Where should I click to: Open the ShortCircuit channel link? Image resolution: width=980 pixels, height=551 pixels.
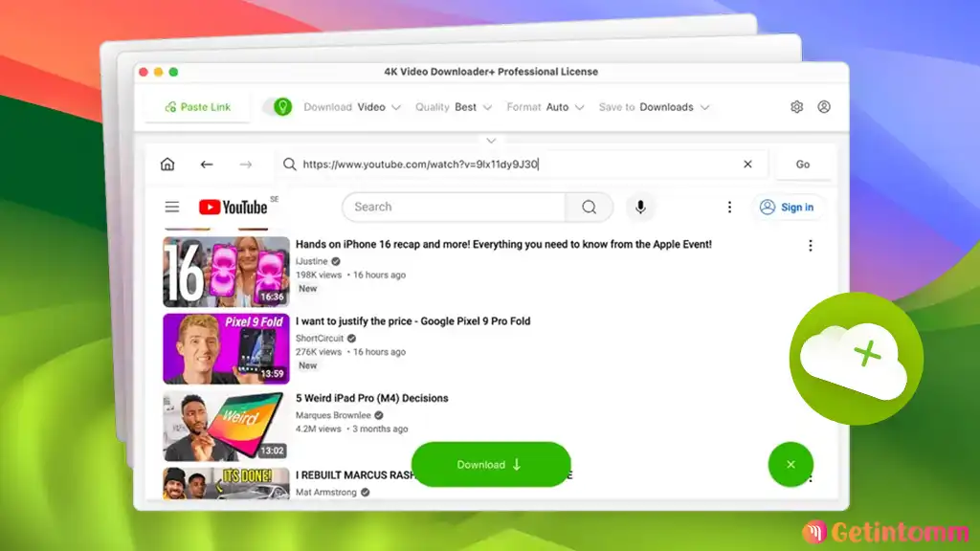(x=320, y=338)
